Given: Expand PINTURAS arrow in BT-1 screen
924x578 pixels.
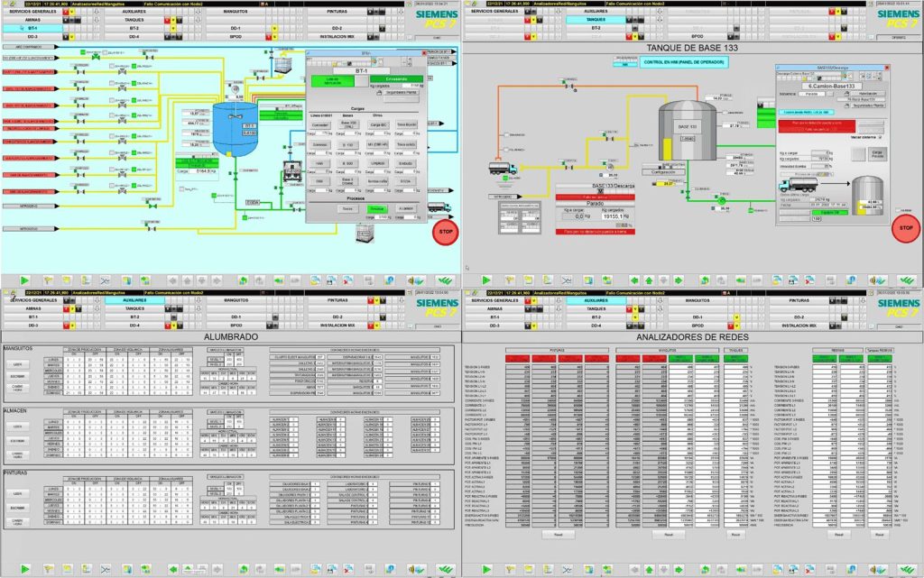Looking at the screenshot, I should [x=402, y=11].
